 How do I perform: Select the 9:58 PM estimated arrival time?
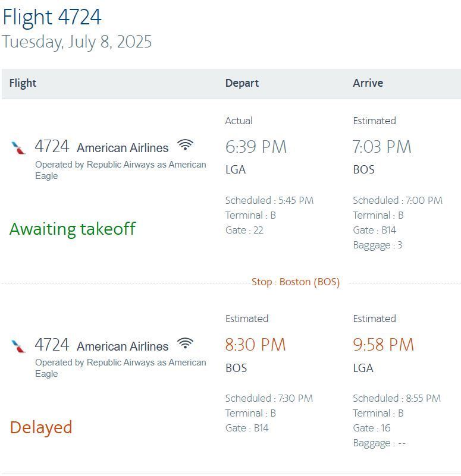click(383, 345)
